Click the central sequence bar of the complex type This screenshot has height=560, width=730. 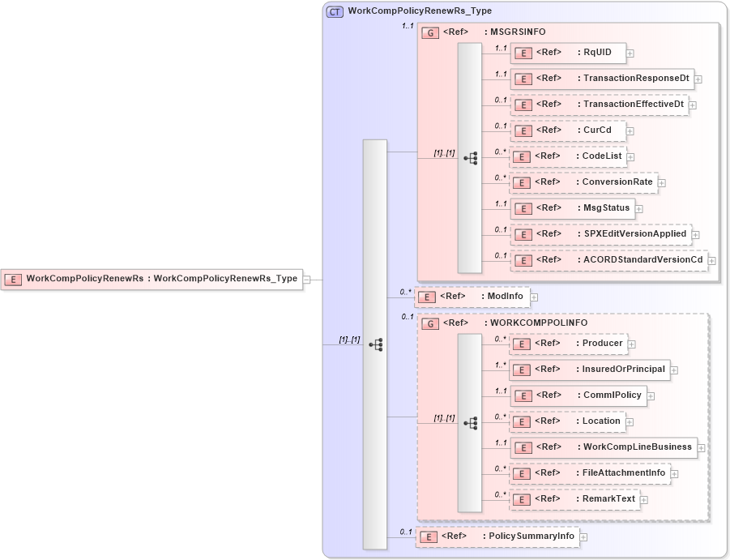374,344
